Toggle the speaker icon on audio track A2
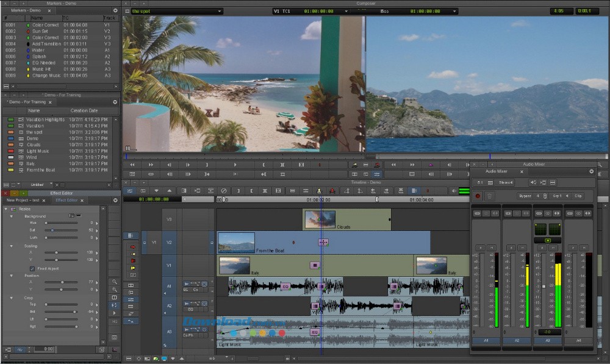Screen dimensions: 610x364 coord(165,313)
